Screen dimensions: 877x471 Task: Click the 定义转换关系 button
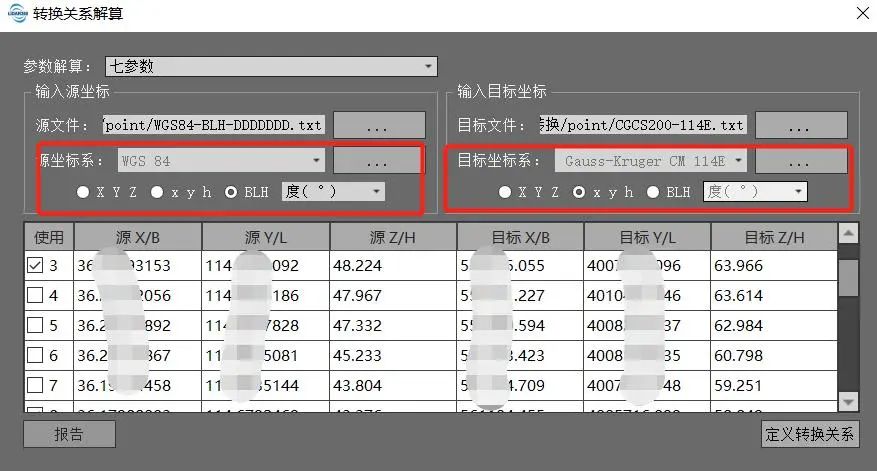click(x=810, y=434)
